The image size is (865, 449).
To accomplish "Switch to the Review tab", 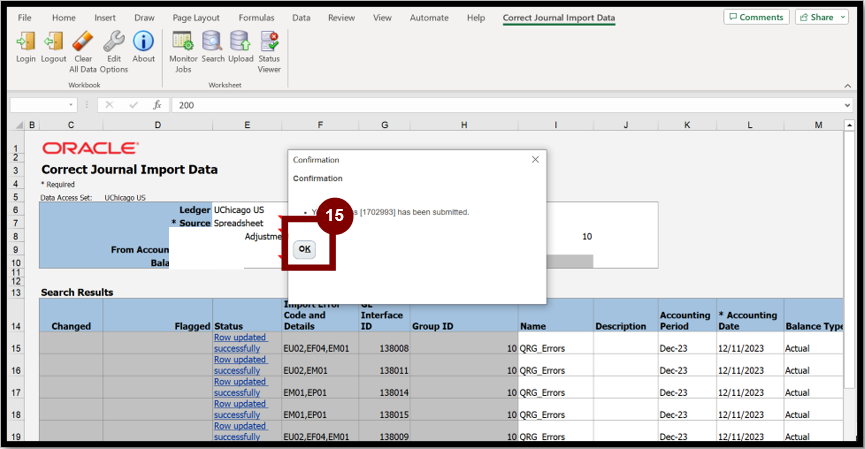I will [x=341, y=18].
